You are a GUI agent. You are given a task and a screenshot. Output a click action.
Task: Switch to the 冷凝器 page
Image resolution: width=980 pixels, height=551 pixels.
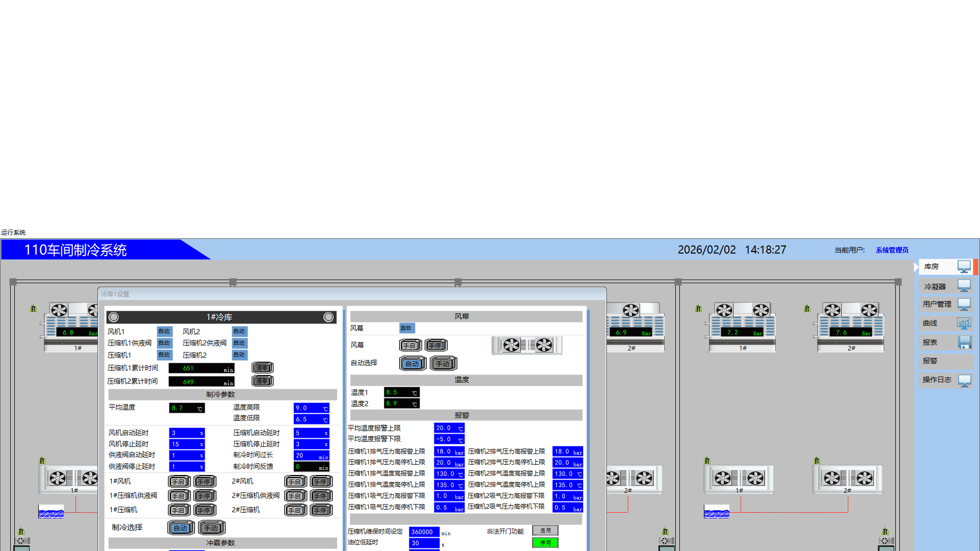coord(935,287)
